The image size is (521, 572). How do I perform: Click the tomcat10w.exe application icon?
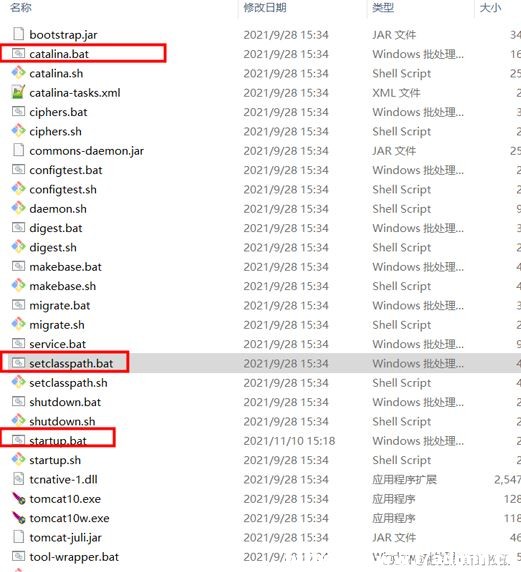[x=18, y=517]
